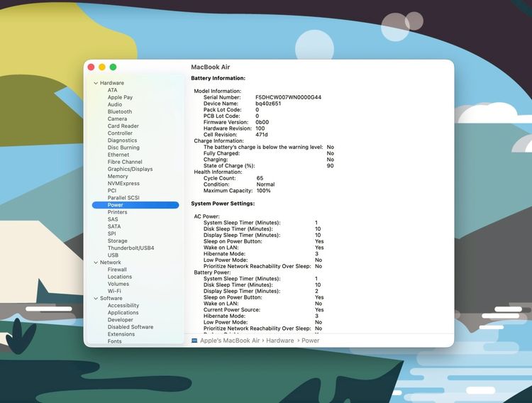
Task: Open the SPI hardware entry
Action: (x=112, y=234)
